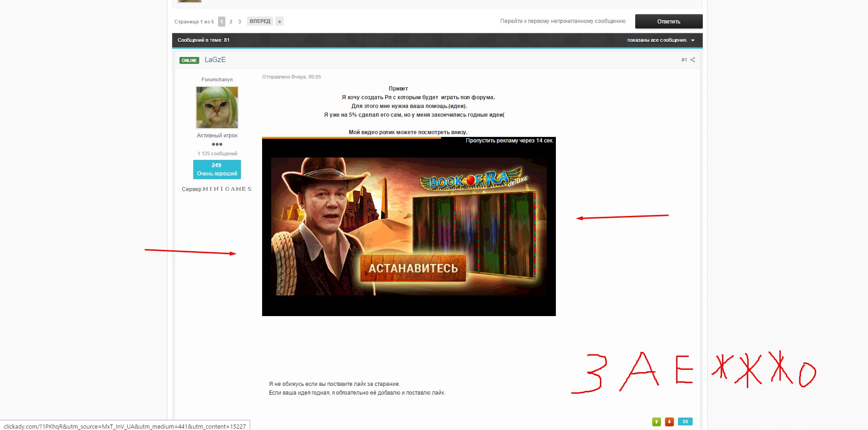Image resolution: width=868 pixels, height=430 pixels.
Task: Open LaGzE user profile link
Action: (x=215, y=60)
